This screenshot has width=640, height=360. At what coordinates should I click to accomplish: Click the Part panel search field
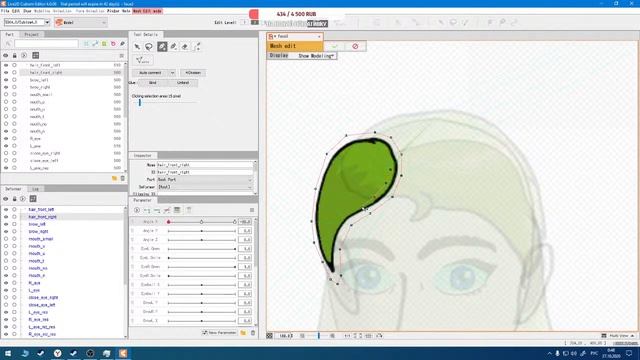46,43
